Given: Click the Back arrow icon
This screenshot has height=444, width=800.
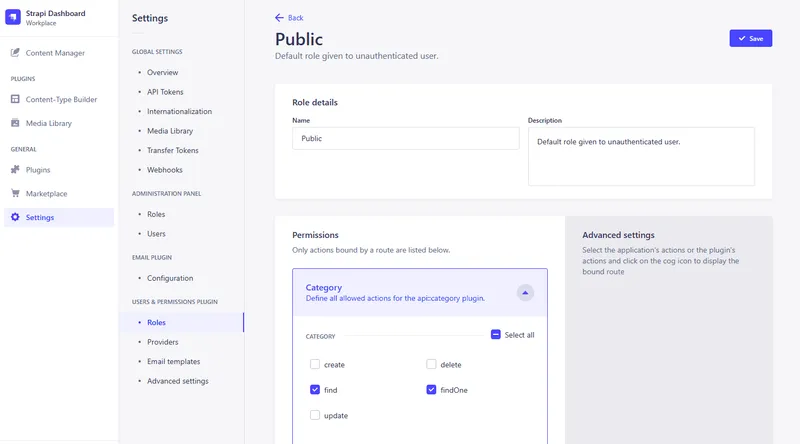Looking at the screenshot, I should click(279, 18).
